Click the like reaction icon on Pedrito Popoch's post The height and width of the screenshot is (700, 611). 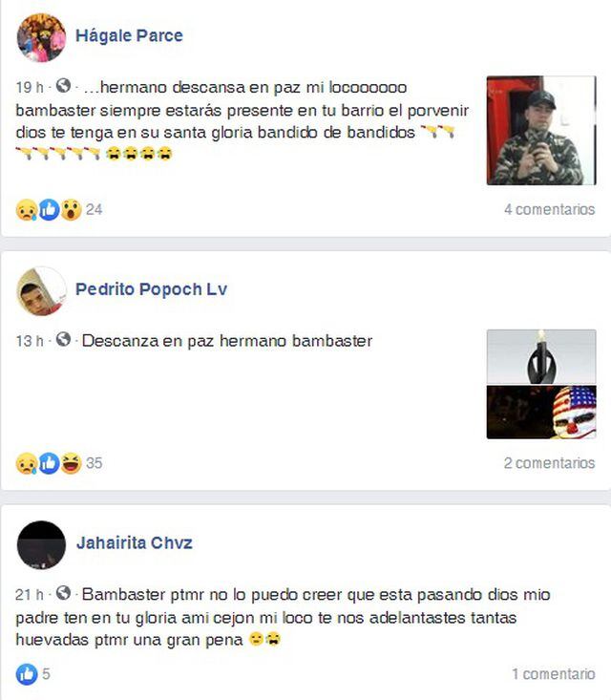tap(49, 463)
